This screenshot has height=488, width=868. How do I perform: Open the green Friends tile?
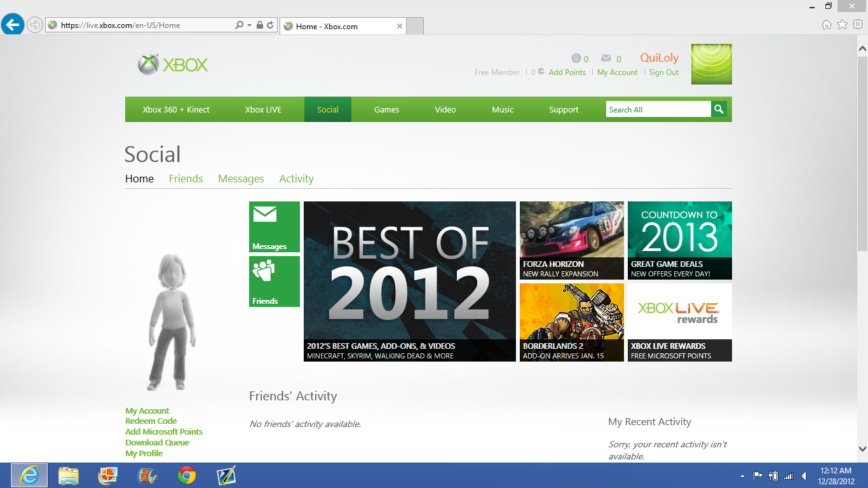coord(275,281)
